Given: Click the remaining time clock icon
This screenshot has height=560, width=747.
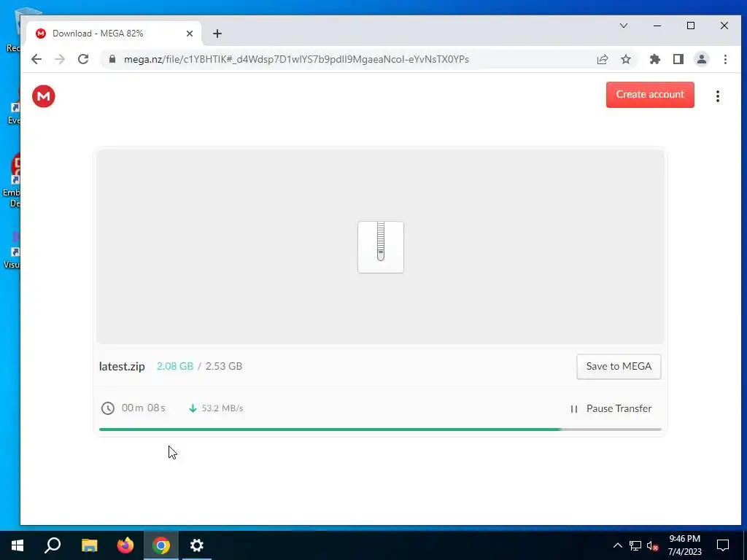Looking at the screenshot, I should (x=108, y=408).
